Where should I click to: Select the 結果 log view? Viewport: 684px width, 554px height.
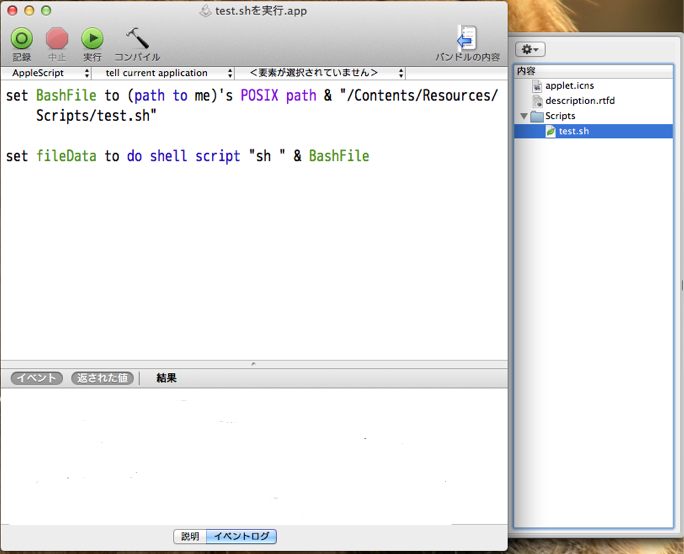click(x=166, y=378)
